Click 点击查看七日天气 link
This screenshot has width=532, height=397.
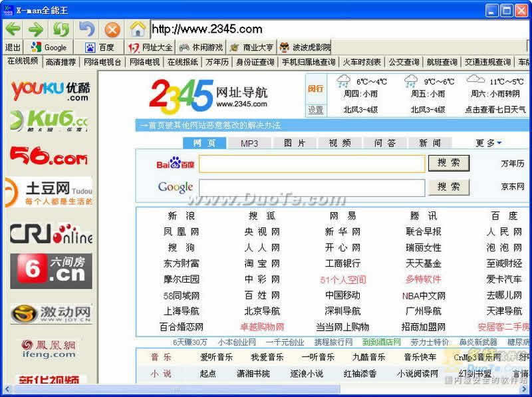(495, 110)
